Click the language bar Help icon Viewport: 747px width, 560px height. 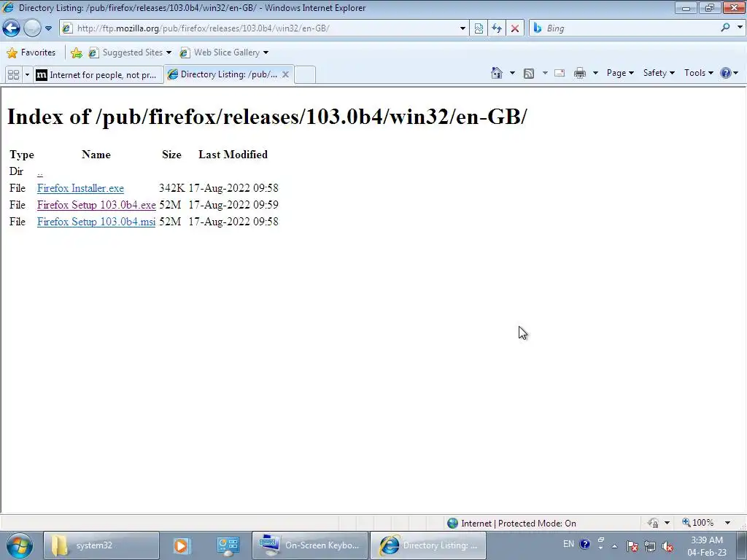point(585,544)
